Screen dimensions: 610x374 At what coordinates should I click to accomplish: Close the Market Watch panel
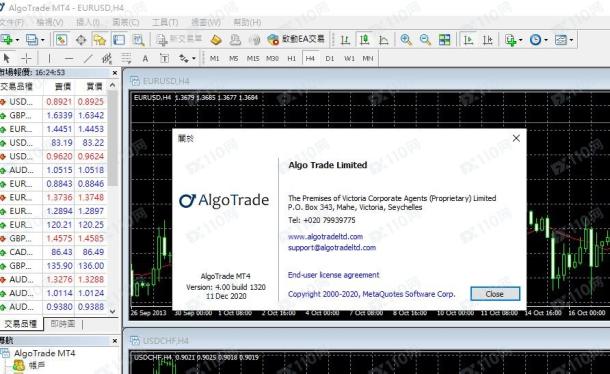(115, 73)
